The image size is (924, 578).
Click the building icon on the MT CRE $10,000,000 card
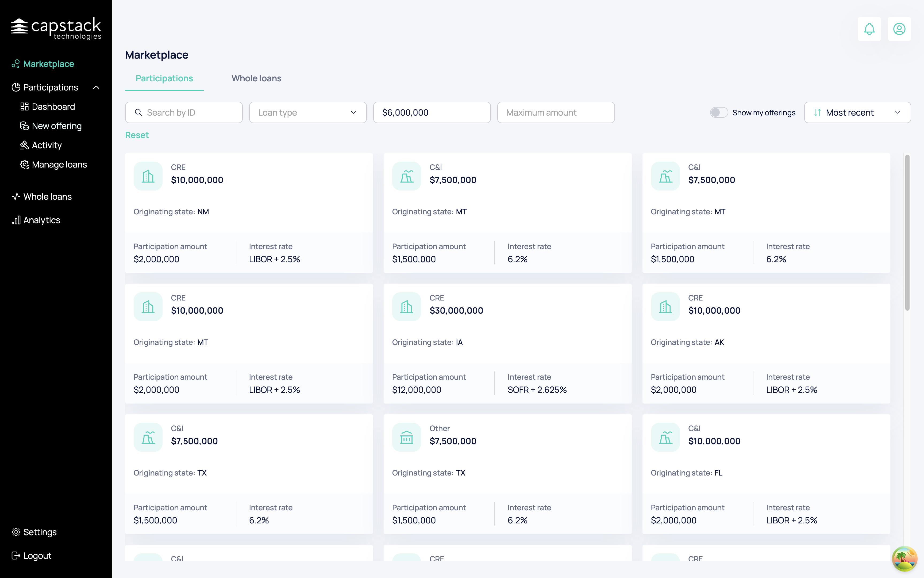[x=148, y=307]
